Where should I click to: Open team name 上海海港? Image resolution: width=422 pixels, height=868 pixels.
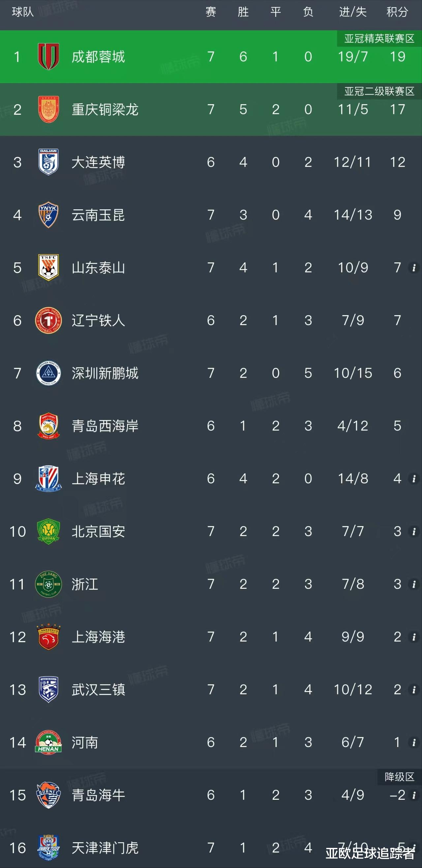[99, 637]
